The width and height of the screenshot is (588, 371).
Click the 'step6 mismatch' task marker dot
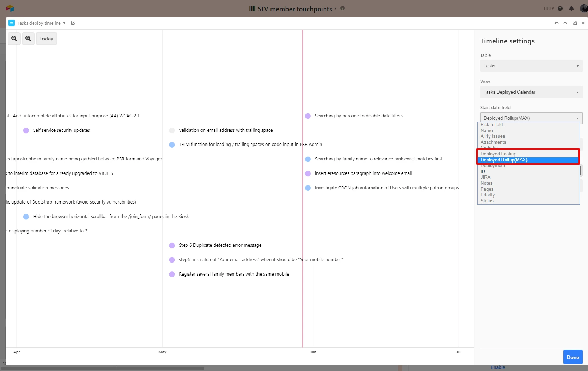tap(172, 260)
